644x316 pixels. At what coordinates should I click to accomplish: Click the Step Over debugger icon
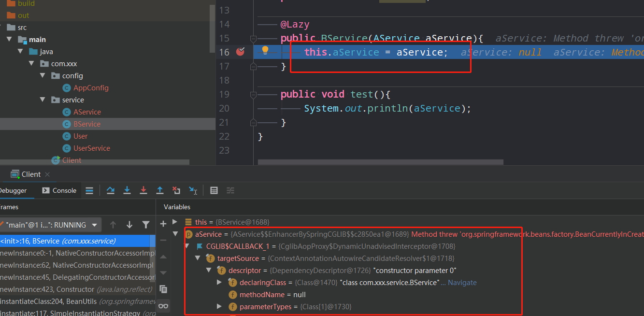click(x=111, y=190)
